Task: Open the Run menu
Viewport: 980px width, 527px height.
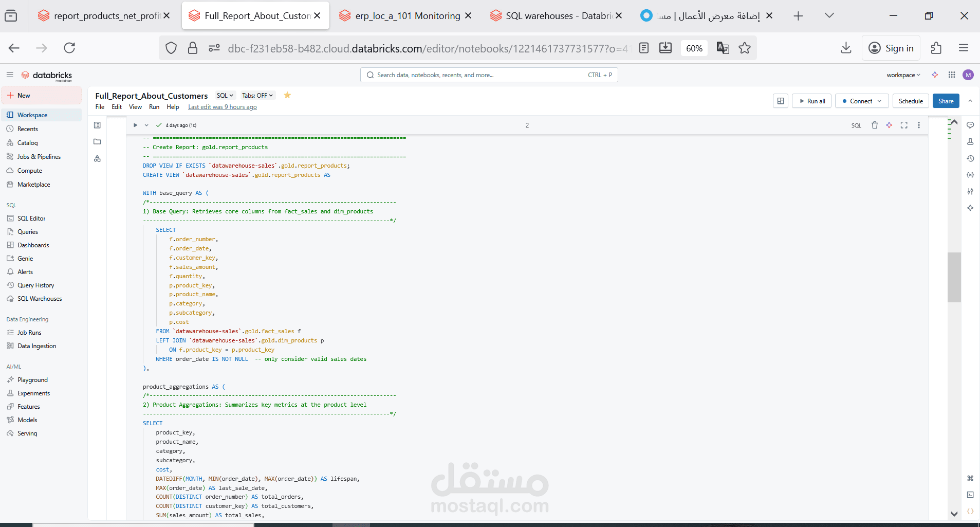Action: pyautogui.click(x=154, y=107)
